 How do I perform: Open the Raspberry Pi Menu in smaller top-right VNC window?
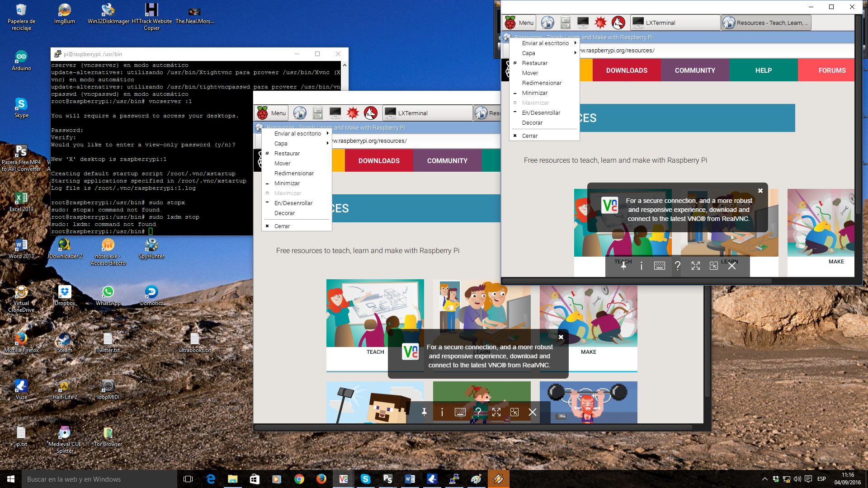click(519, 23)
